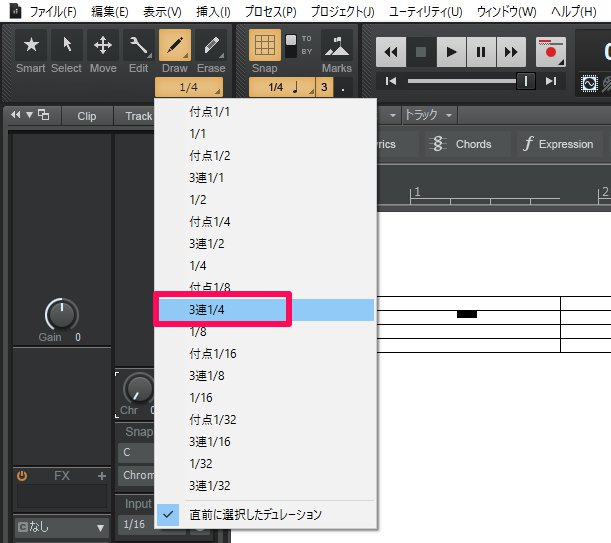The height and width of the screenshot is (543, 611).
Task: Toggle the Snap dotted note button
Action: [x=343, y=87]
